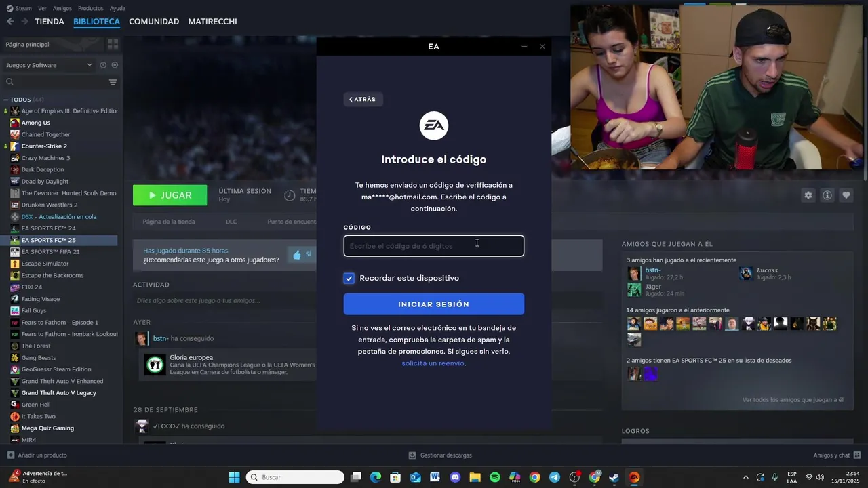Open the Juegos y Software dropdown

[49, 65]
